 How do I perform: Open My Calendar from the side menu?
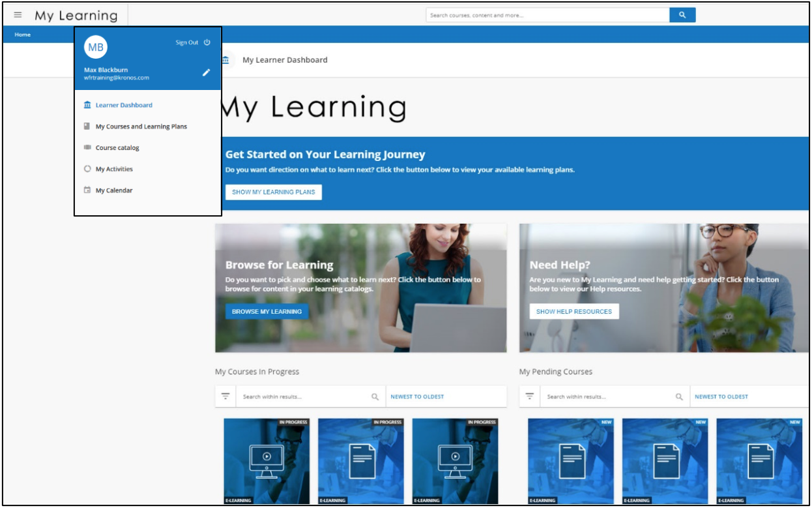tap(114, 190)
